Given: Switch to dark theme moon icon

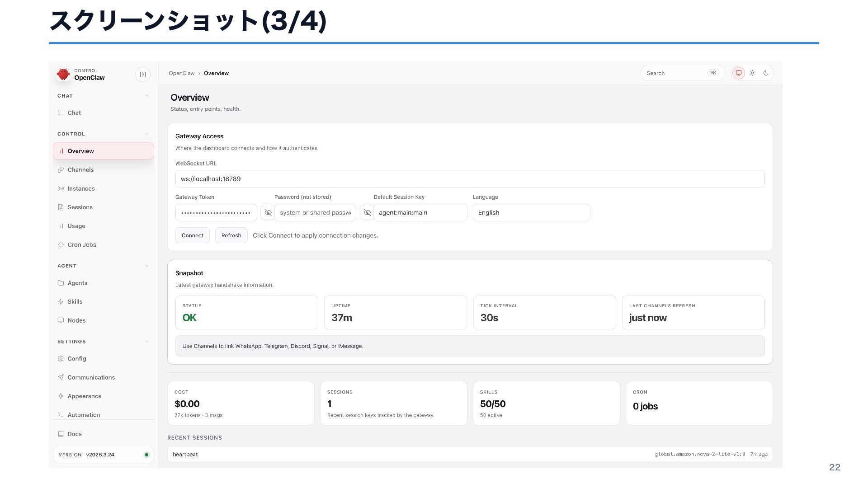Looking at the screenshot, I should (766, 73).
